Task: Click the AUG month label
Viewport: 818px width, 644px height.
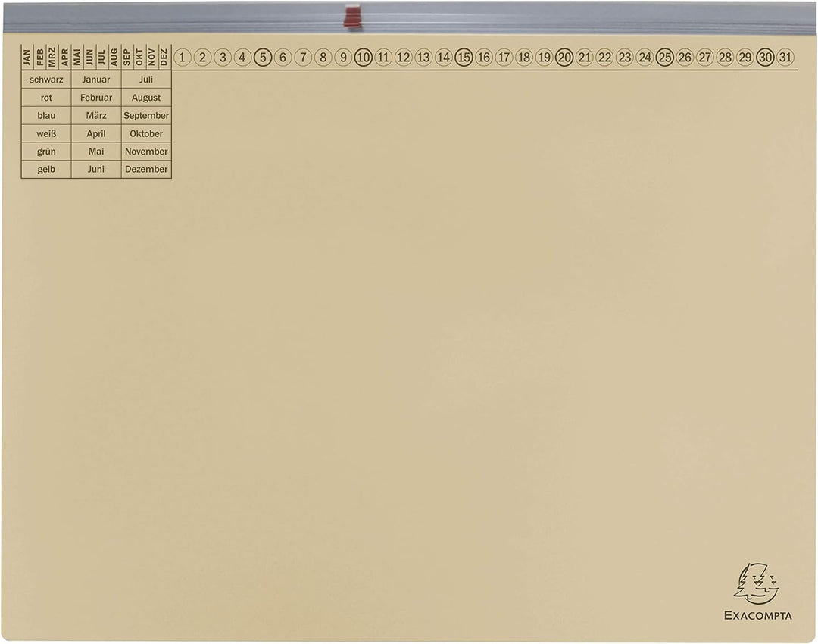Action: (x=114, y=57)
